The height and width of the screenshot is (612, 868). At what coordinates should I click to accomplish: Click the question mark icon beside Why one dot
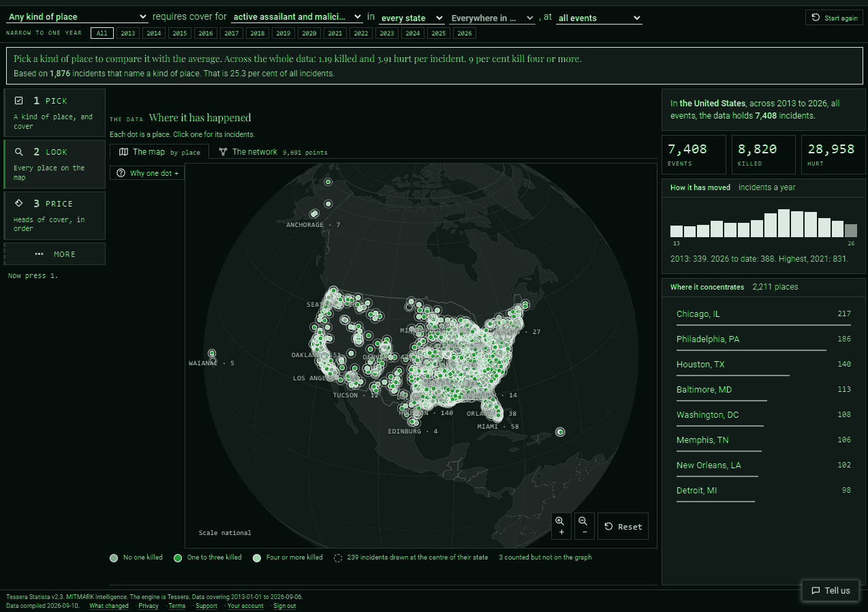(x=121, y=173)
